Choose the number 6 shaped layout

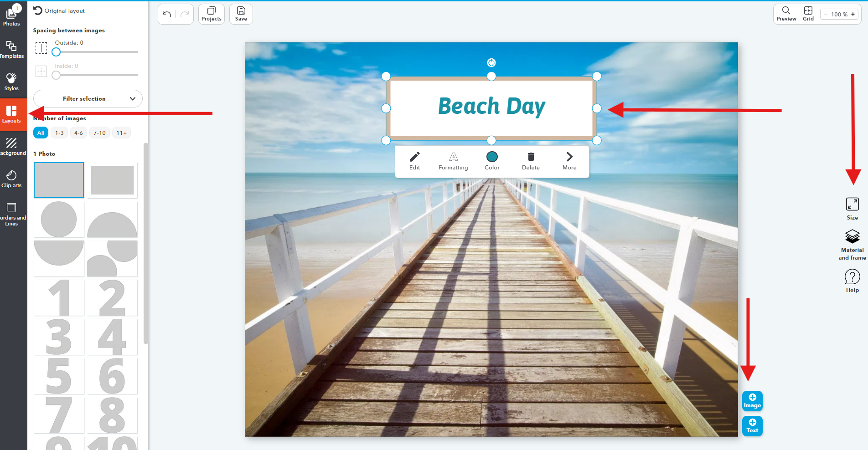coord(112,376)
